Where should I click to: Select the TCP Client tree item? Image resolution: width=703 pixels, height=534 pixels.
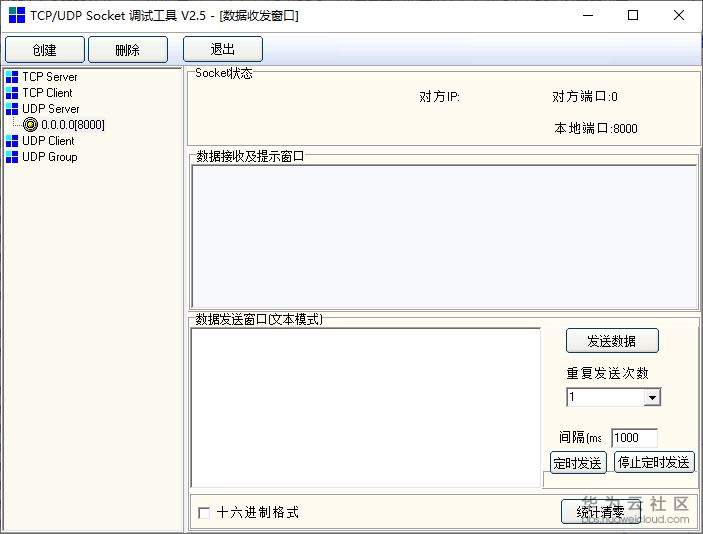pyautogui.click(x=47, y=93)
